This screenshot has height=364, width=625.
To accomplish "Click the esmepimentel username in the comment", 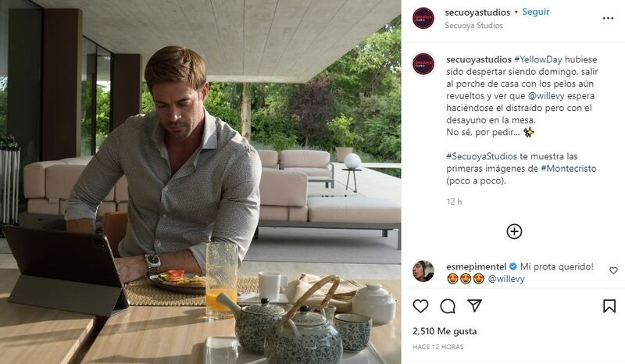I will click(x=477, y=266).
